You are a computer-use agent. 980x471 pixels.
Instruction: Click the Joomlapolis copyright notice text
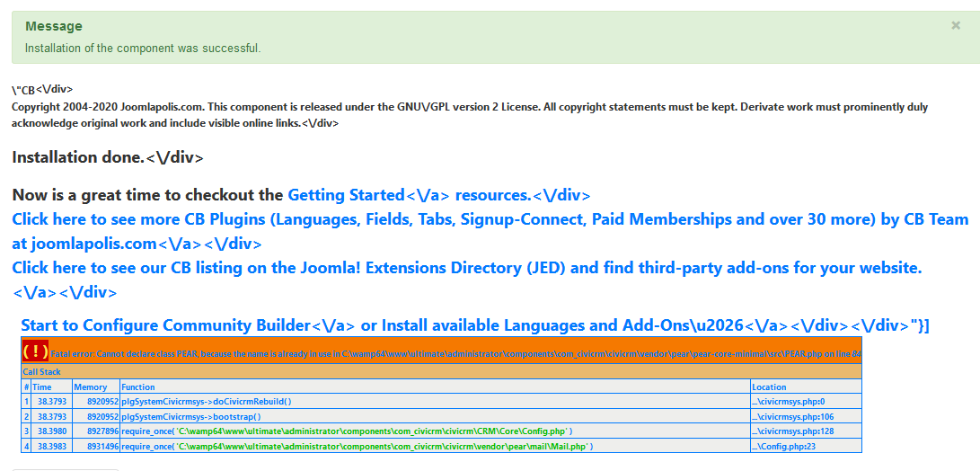[x=470, y=115]
